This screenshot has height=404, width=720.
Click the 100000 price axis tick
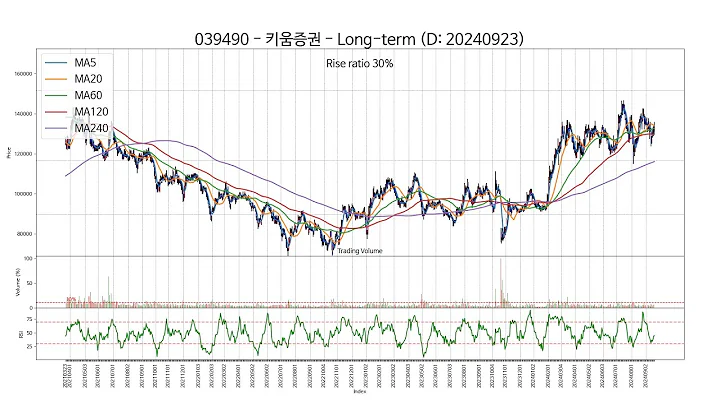pos(23,194)
